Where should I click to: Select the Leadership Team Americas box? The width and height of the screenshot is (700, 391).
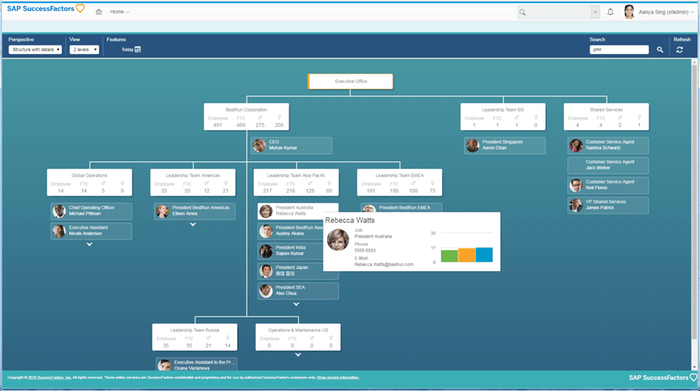tap(193, 182)
